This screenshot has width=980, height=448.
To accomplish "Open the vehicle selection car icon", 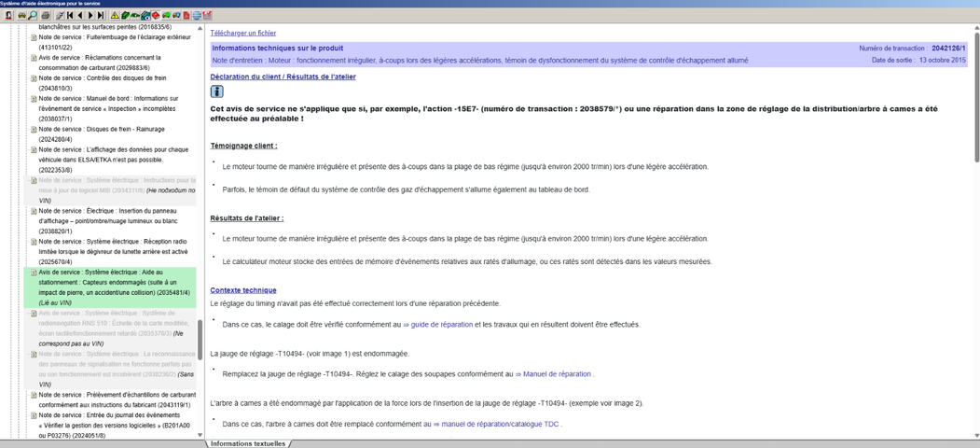I will click(21, 15).
